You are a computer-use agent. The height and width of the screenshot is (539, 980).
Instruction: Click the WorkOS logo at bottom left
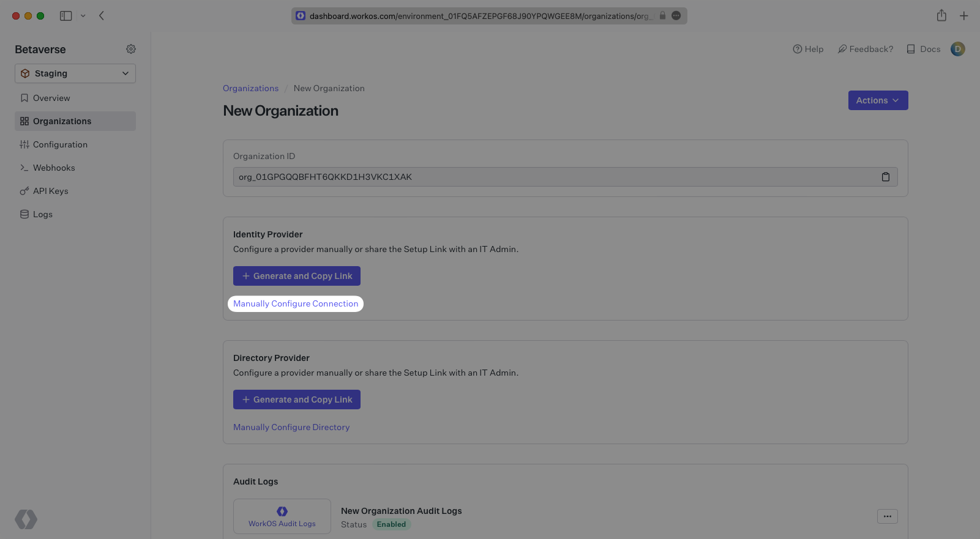click(26, 519)
